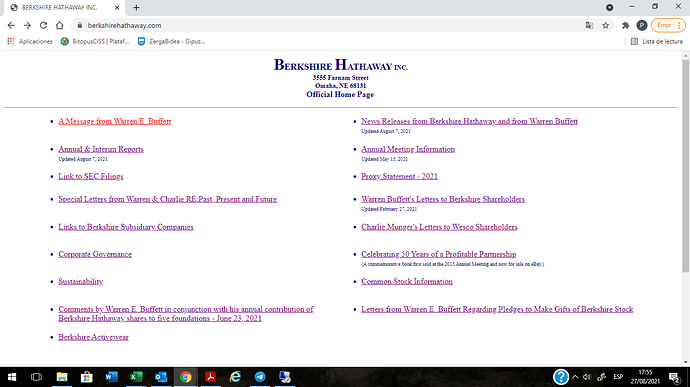The height and width of the screenshot is (387, 690).
Task: Open the BitopusCISS bookmark
Action: point(95,41)
